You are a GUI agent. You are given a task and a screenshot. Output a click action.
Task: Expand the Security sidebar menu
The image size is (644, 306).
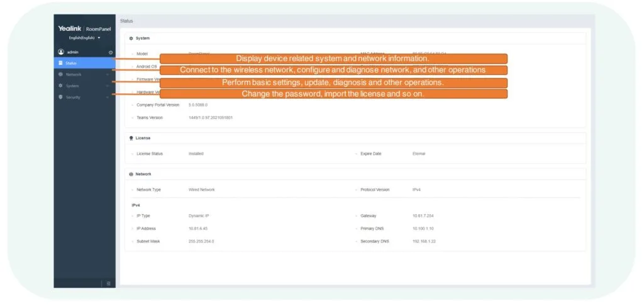pyautogui.click(x=85, y=97)
